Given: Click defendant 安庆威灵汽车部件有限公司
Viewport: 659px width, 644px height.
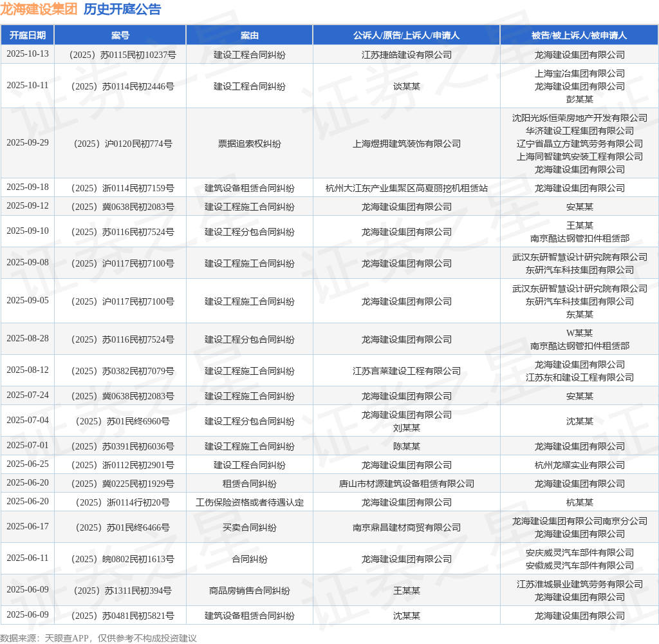Looking at the screenshot, I should tap(580, 553).
